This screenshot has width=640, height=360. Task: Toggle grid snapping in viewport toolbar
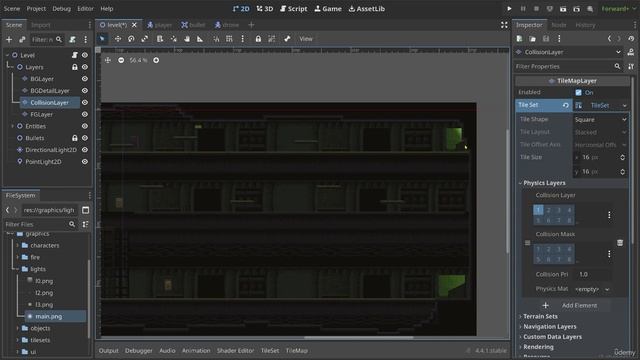pos(229,39)
